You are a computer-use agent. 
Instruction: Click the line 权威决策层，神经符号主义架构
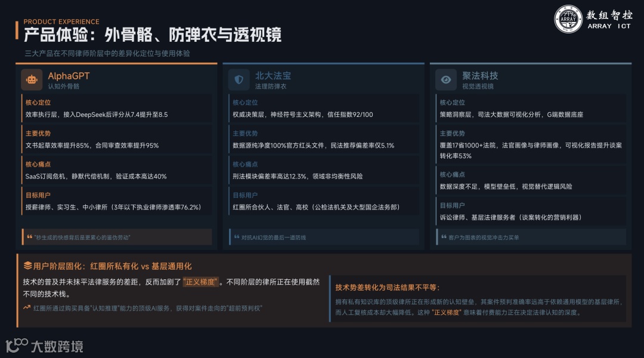pyautogui.click(x=303, y=115)
